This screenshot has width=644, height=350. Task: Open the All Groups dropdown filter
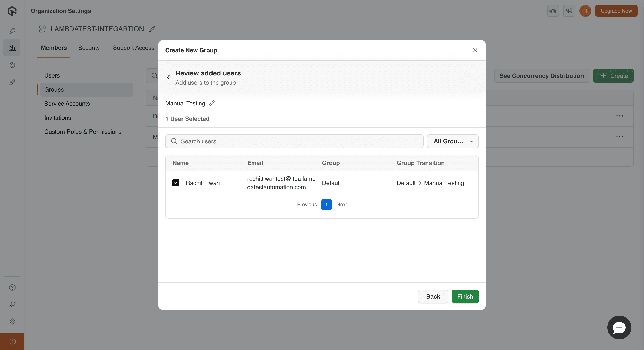[x=453, y=141]
